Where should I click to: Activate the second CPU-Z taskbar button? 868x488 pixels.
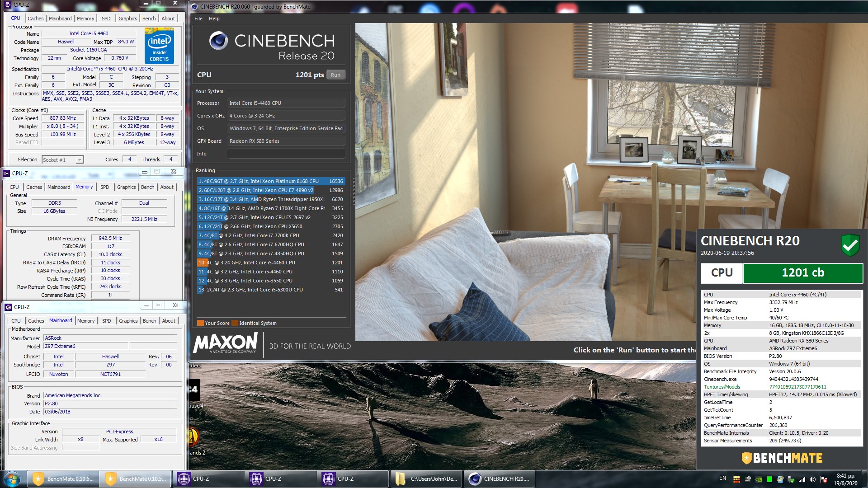[x=280, y=479]
